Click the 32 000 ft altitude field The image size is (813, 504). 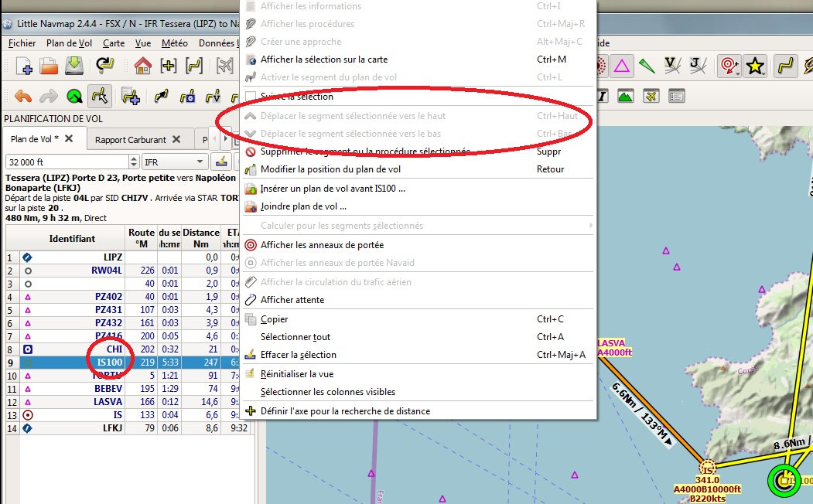click(67, 162)
